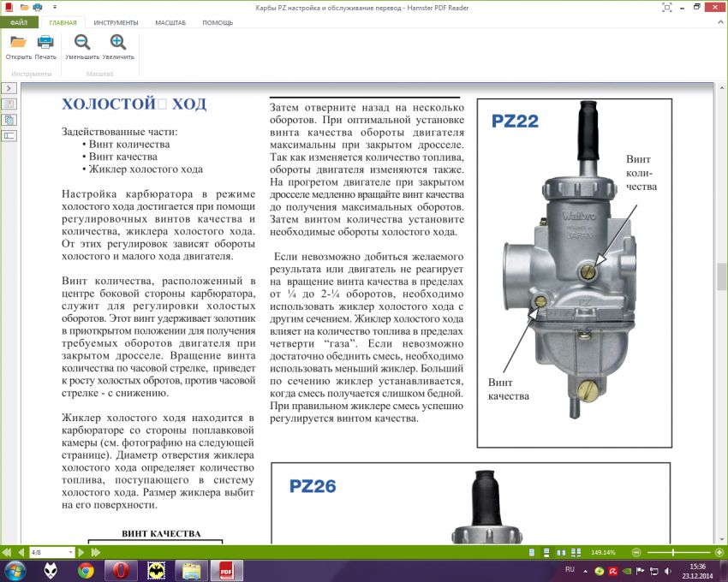This screenshot has width=728, height=582.
Task: Expand the left sidebar panel arrow
Action: point(9,88)
